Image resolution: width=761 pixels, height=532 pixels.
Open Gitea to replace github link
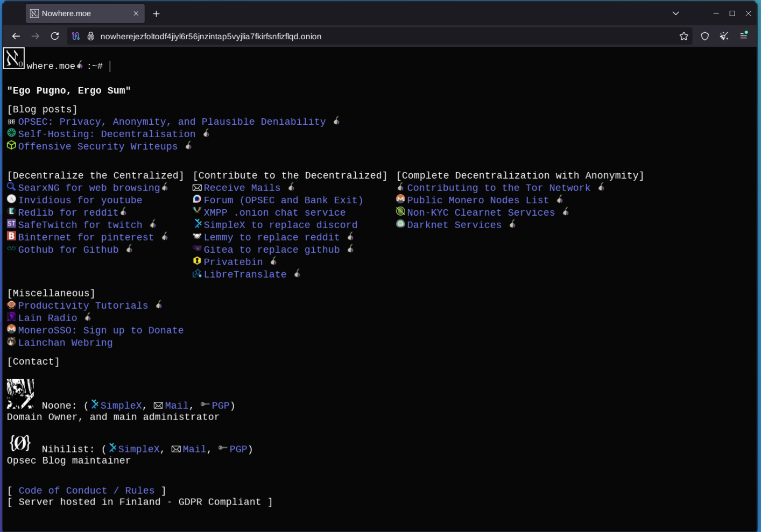click(x=272, y=250)
